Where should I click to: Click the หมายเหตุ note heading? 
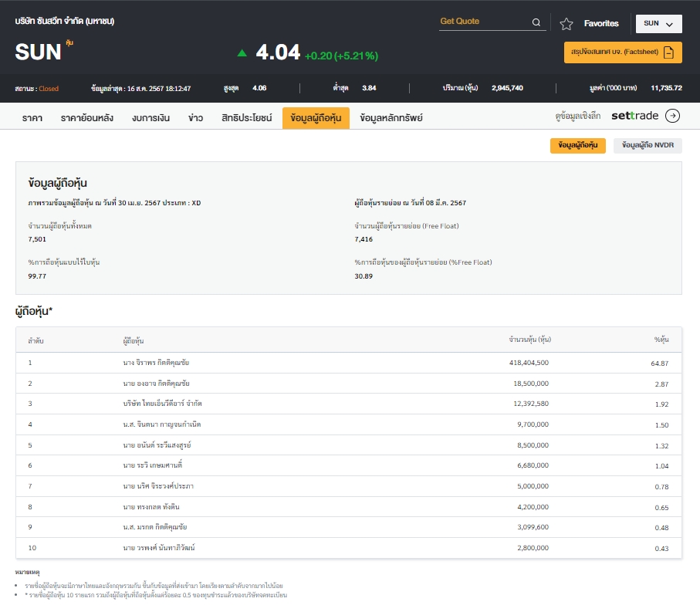point(27,572)
